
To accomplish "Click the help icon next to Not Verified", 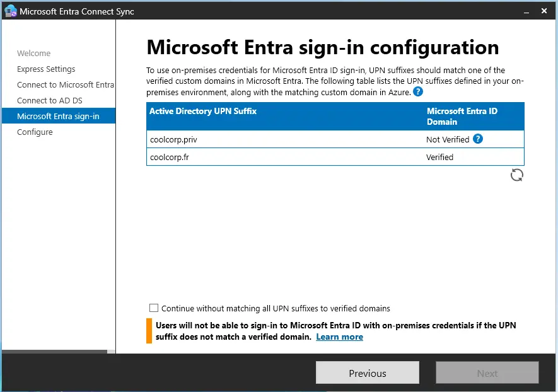I will (478, 139).
